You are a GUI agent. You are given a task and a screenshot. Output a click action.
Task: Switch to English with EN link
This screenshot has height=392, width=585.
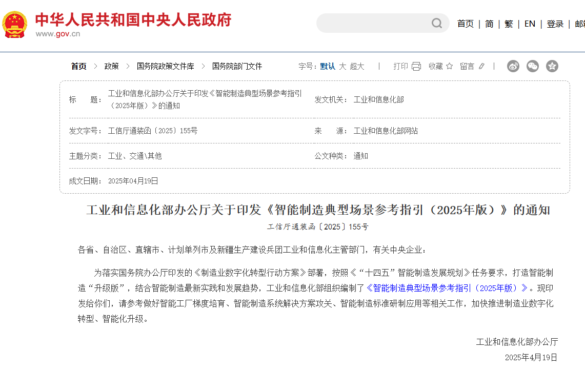tap(530, 24)
